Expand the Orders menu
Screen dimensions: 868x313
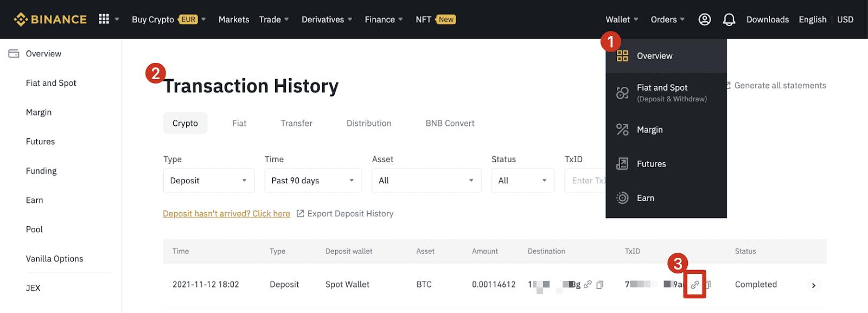[668, 20]
